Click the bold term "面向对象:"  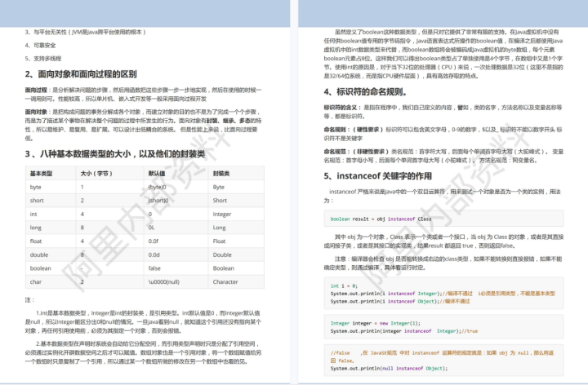[37, 112]
